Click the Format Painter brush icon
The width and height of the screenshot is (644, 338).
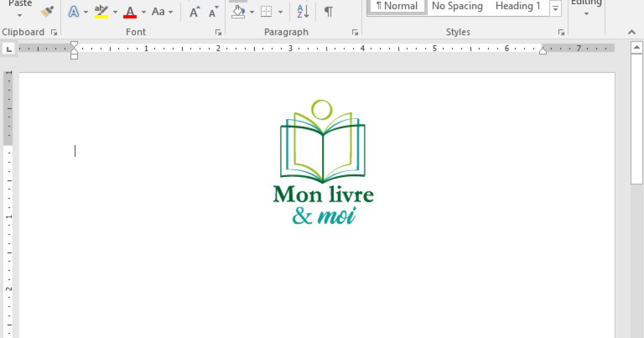(x=47, y=11)
